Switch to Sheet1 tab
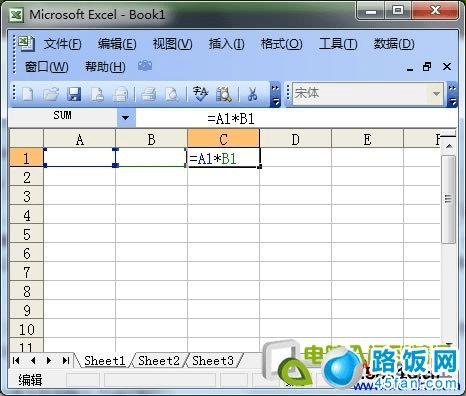Viewport: 466px width, 396px height. tap(105, 361)
